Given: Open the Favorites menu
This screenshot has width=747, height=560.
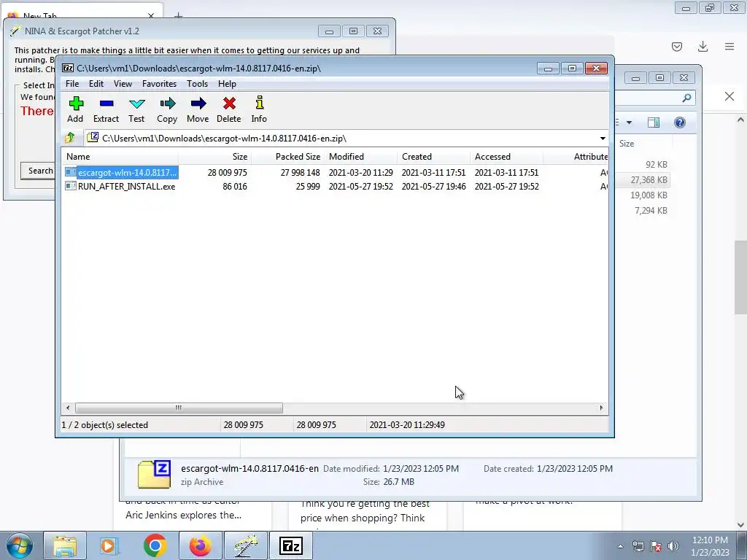Looking at the screenshot, I should point(159,84).
